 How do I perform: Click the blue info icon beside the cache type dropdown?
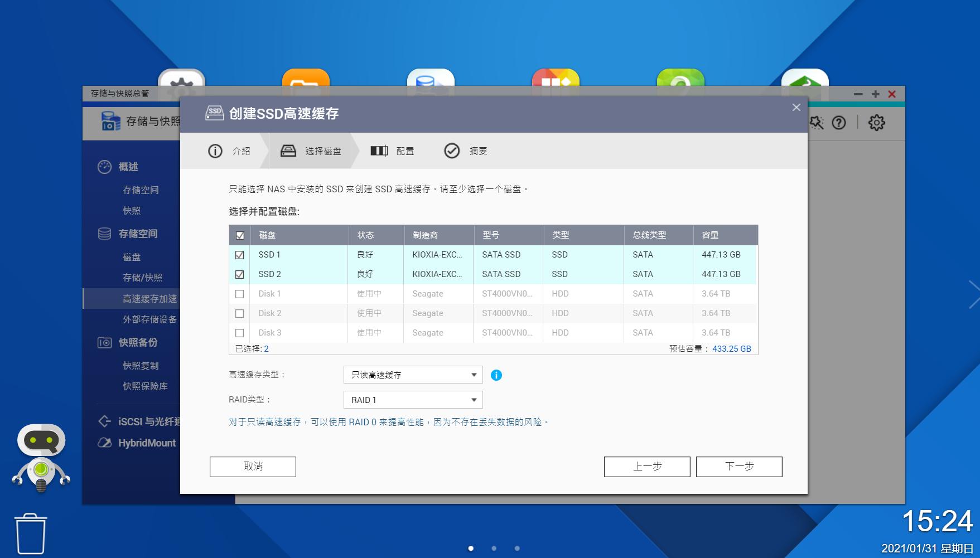pos(496,375)
